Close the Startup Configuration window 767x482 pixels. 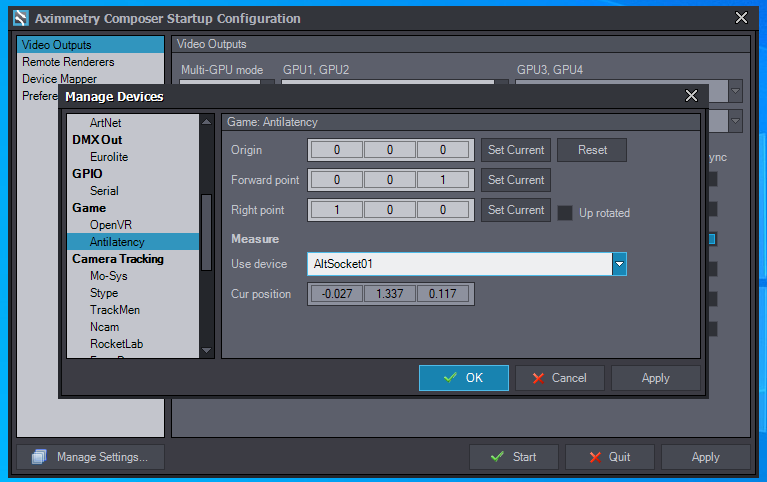tap(741, 18)
